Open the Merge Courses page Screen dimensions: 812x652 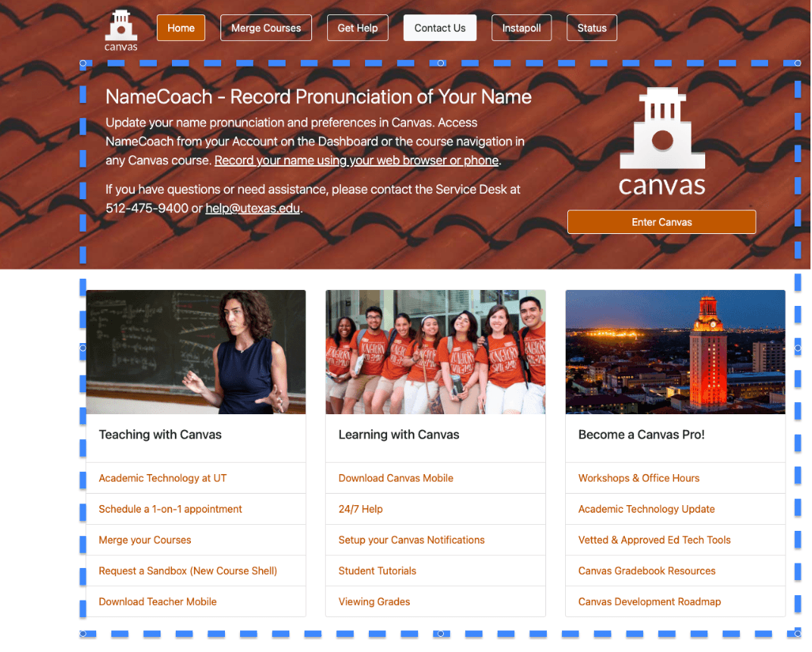[266, 28]
